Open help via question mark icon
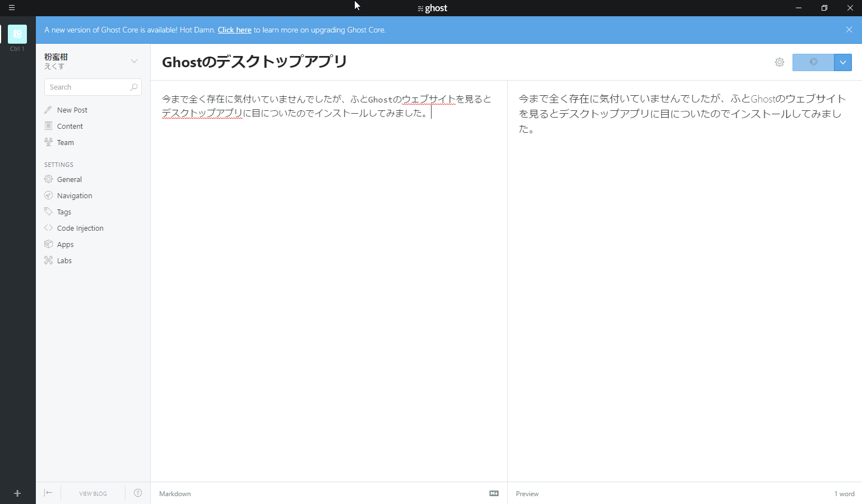Image resolution: width=862 pixels, height=504 pixels. [x=138, y=493]
